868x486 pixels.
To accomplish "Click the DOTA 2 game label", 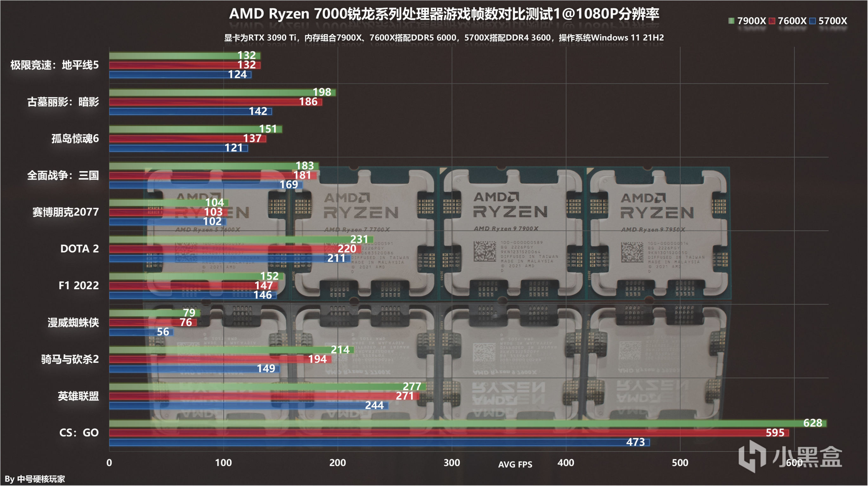I will 79,249.
